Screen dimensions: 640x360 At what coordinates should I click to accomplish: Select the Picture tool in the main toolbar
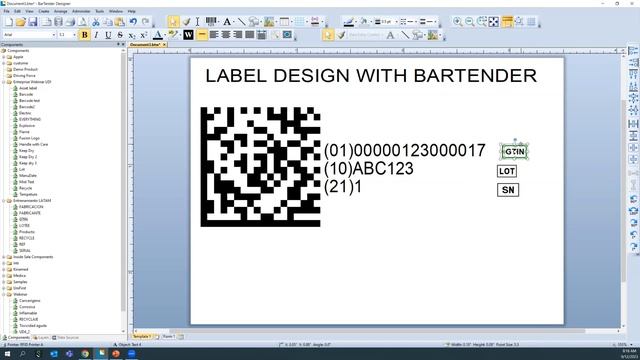click(x=269, y=22)
